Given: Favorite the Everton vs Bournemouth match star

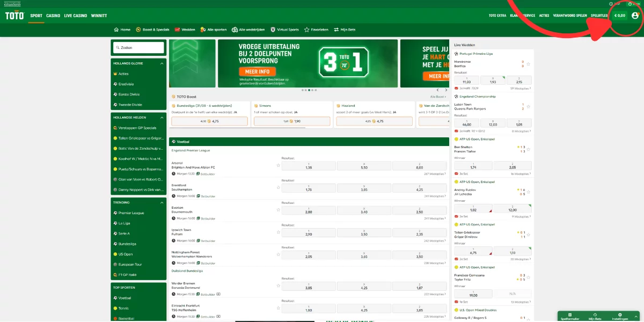Looking at the screenshot, I should pyautogui.click(x=279, y=210).
